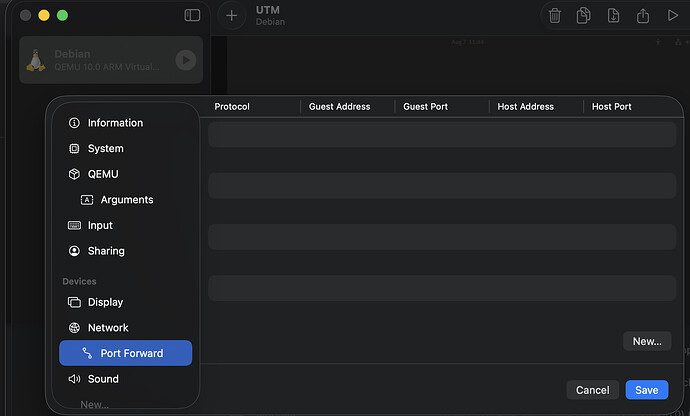Click the Arguments letter-box icon
This screenshot has height=416, width=690.
click(x=87, y=200)
